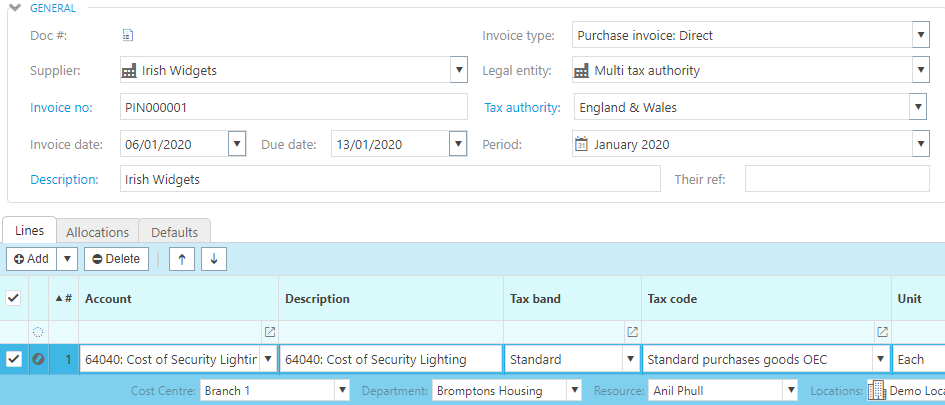Viewport: 945px width, 405px height.
Task: Click the Their ref input field
Action: 837,179
